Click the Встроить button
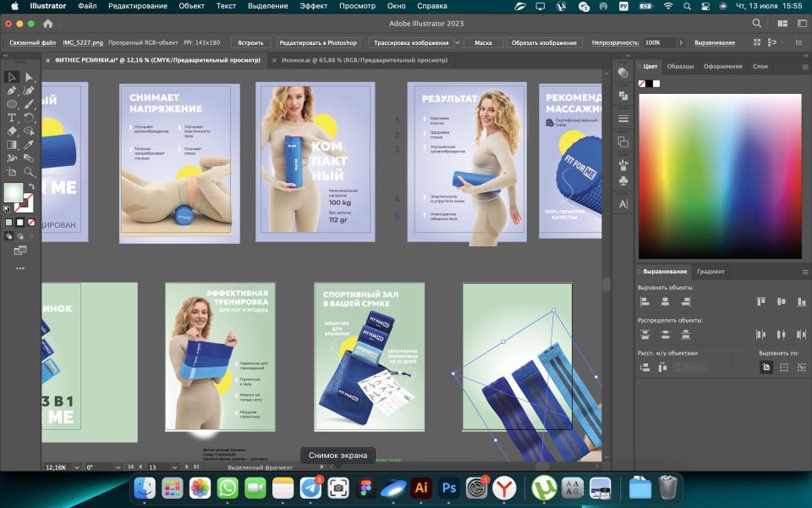The width and height of the screenshot is (812, 508). 250,42
